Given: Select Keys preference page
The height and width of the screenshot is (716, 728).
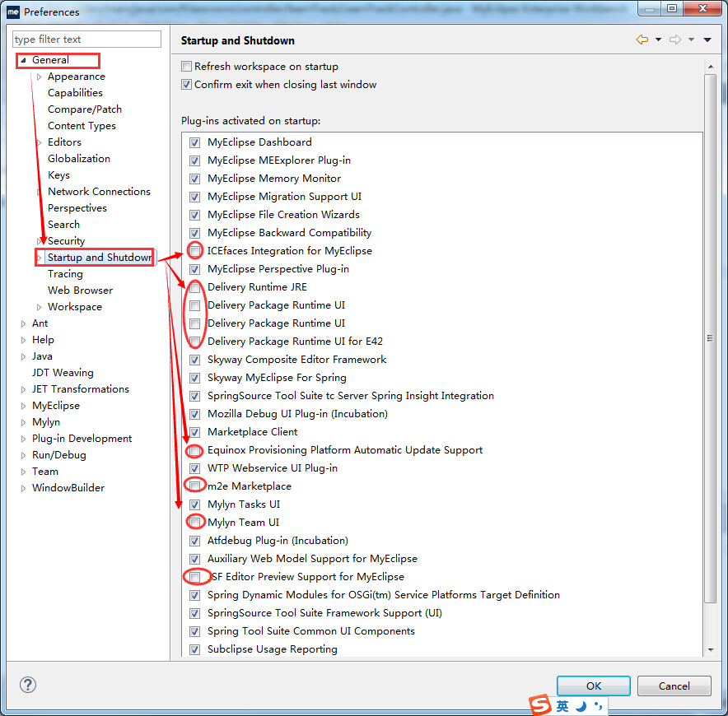Looking at the screenshot, I should (58, 175).
